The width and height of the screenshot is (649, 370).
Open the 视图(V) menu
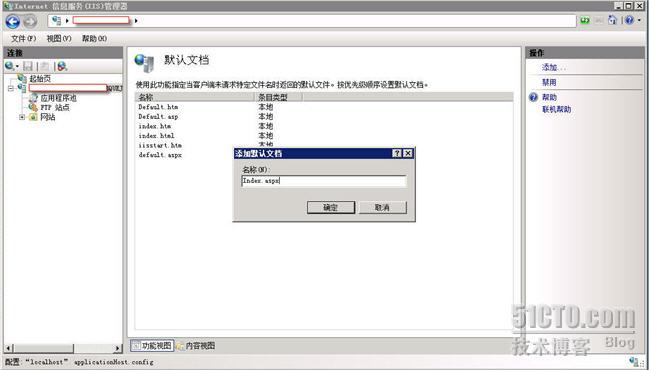pos(59,38)
